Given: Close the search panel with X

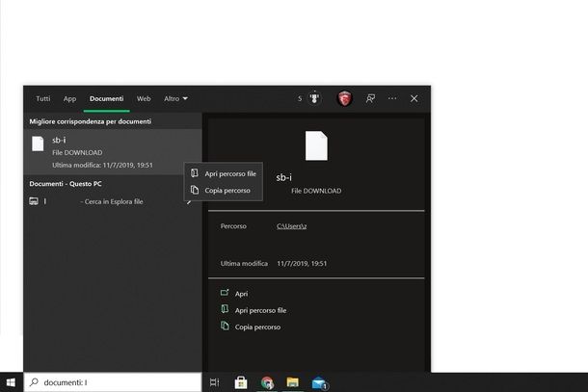Looking at the screenshot, I should click(x=414, y=98).
